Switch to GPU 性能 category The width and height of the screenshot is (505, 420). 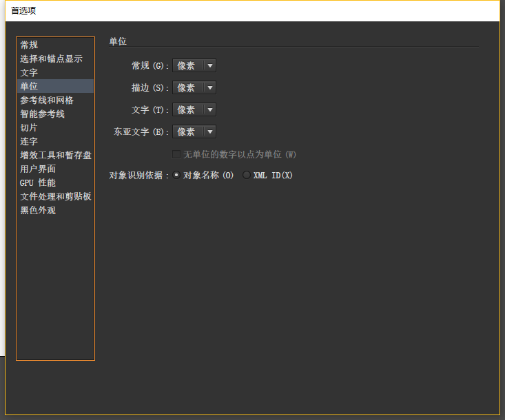55,183
